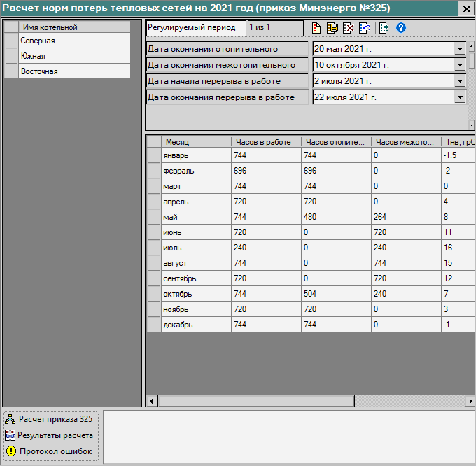476x466 pixels.
Task: Click horizontal scrollbar right arrow under table
Action: pyautogui.click(x=470, y=402)
